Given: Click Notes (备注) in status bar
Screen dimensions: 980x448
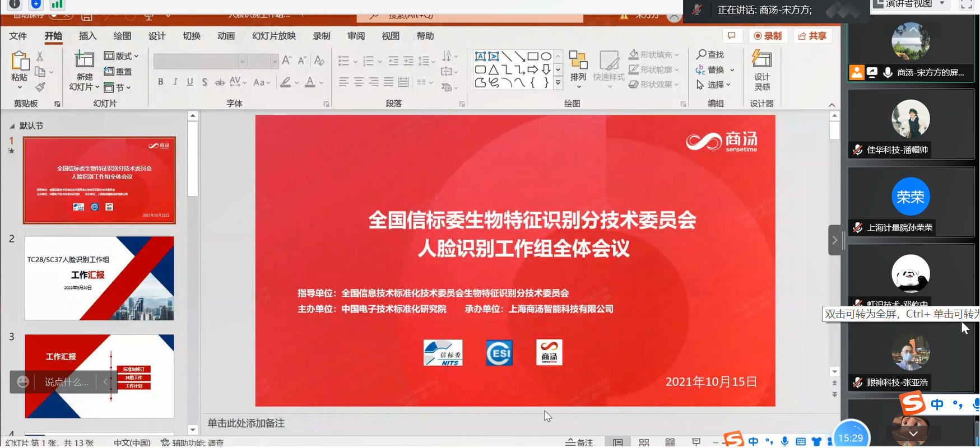Looking at the screenshot, I should click(579, 442).
